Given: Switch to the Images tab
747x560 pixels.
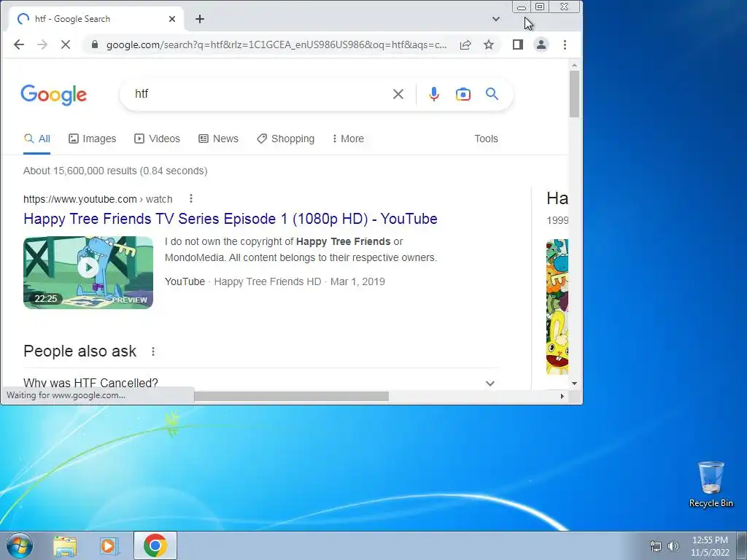Looking at the screenshot, I should click(x=93, y=139).
